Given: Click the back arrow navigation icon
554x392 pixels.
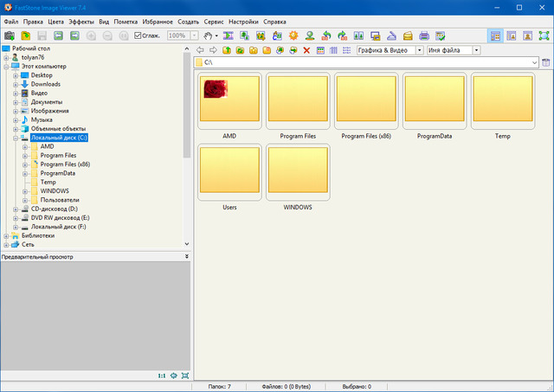Looking at the screenshot, I should click(201, 50).
